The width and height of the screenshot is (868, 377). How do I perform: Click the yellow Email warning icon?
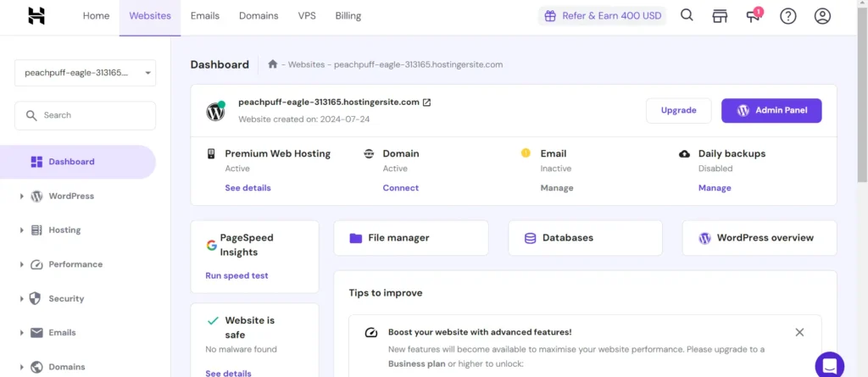tap(526, 153)
